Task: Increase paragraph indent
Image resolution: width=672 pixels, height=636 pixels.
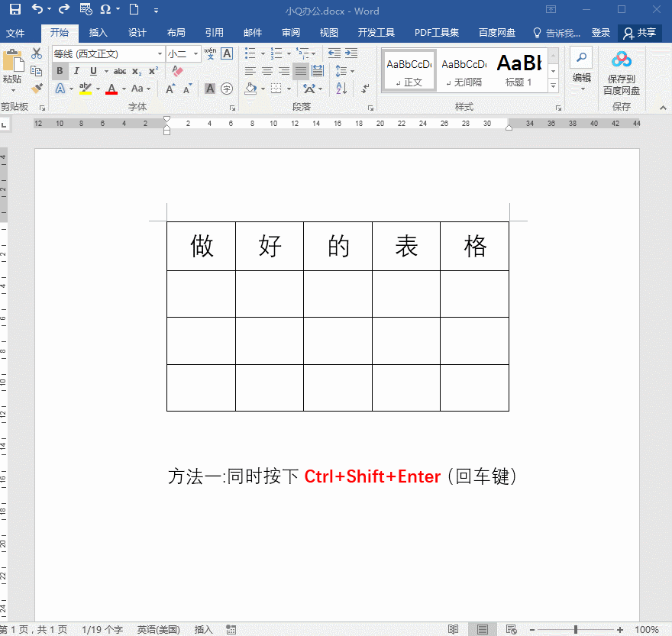Action: 351,53
